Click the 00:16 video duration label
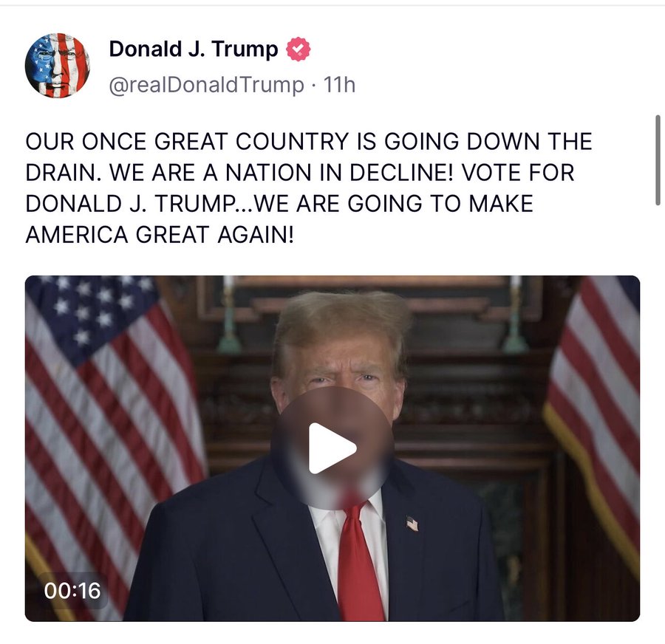This screenshot has height=644, width=665. tap(72, 591)
